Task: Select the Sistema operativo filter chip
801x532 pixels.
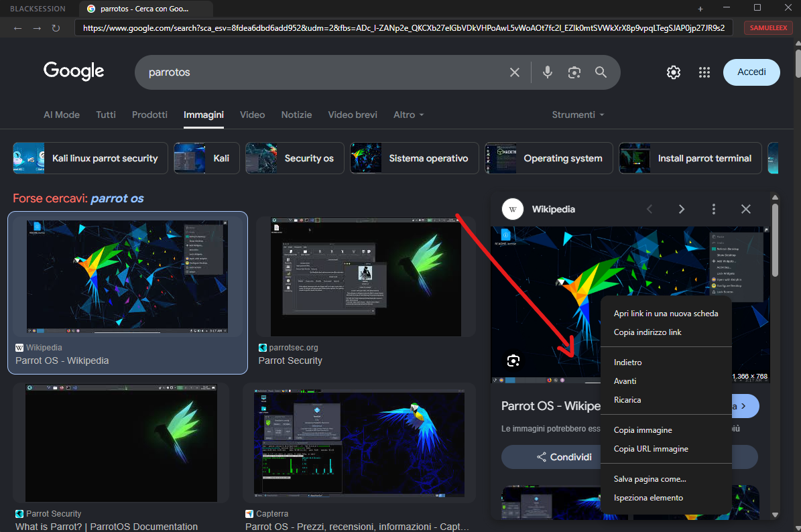Action: click(x=414, y=158)
